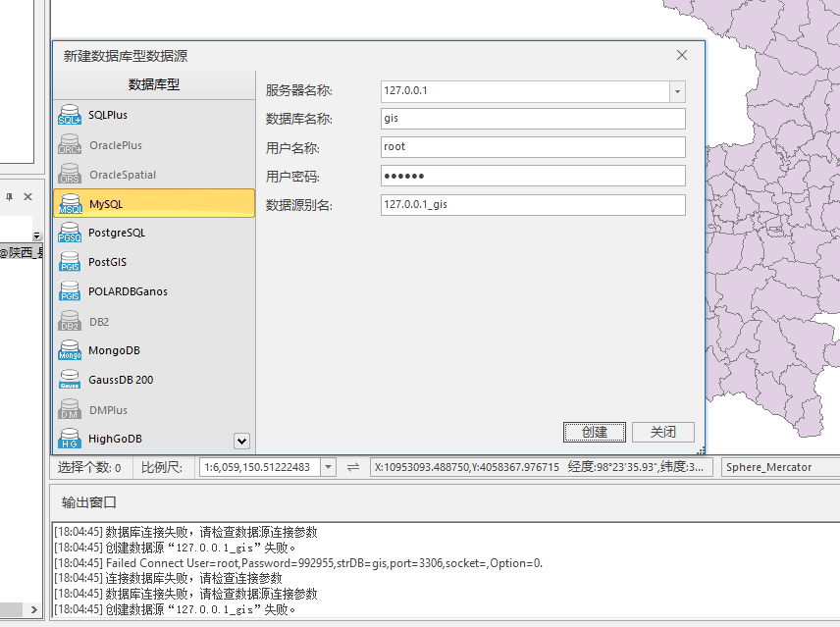Screen dimensions: 840x627
Task: Select the SQLPlus database icon
Action: click(70, 115)
